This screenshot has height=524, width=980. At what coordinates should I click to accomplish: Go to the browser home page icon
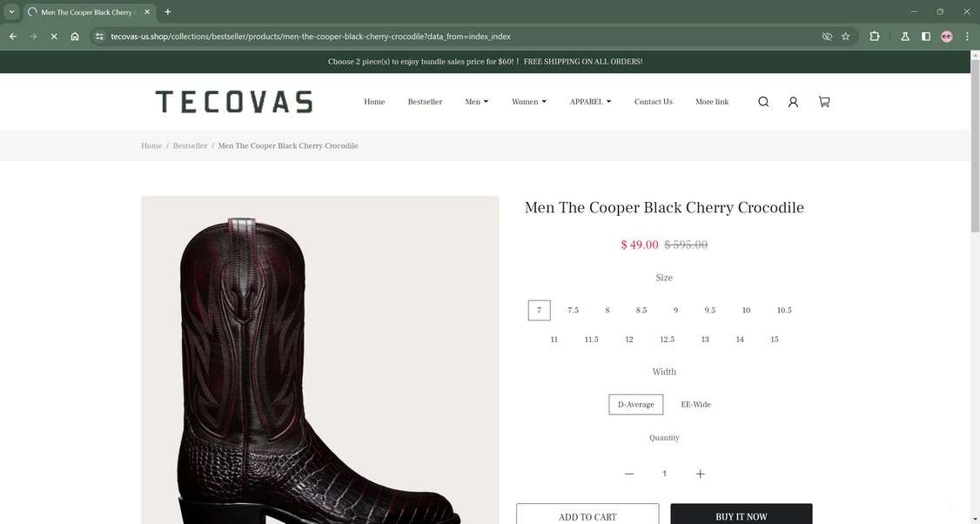[x=75, y=37]
